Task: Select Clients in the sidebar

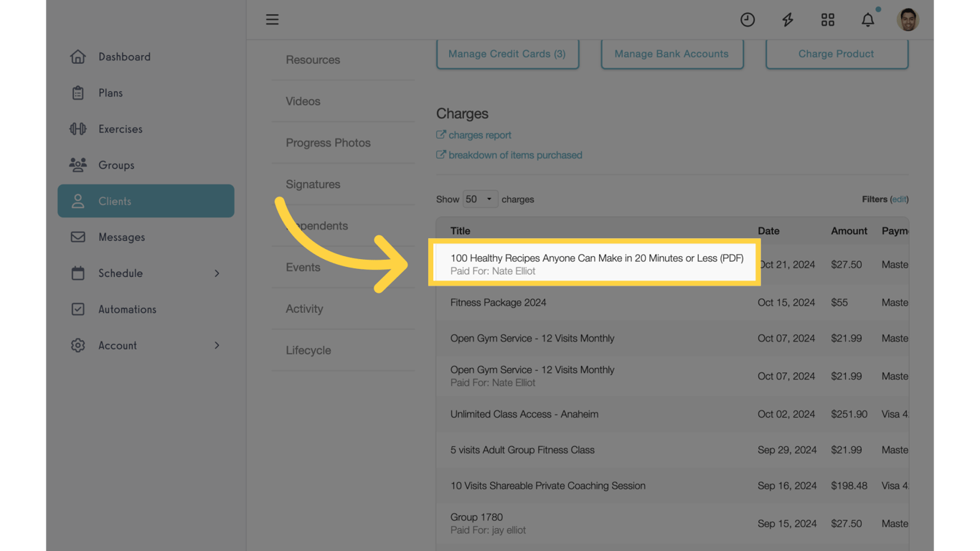Action: point(146,201)
